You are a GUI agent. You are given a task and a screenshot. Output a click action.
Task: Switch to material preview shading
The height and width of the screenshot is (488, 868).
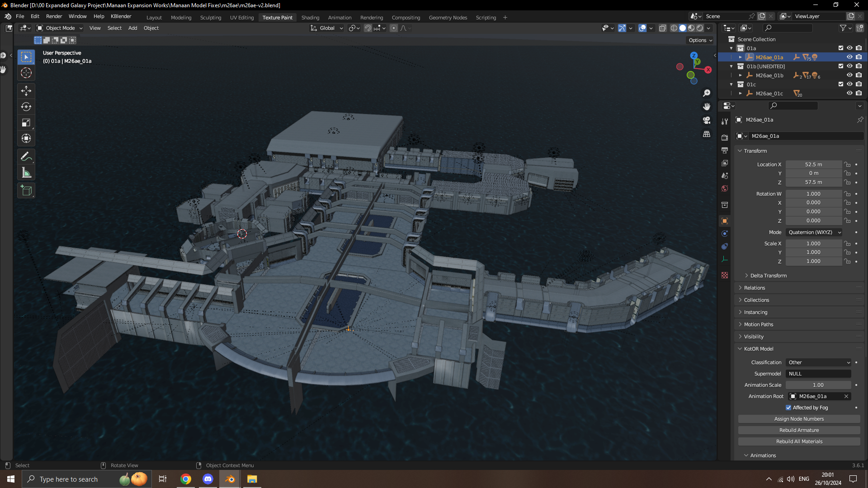pos(691,28)
